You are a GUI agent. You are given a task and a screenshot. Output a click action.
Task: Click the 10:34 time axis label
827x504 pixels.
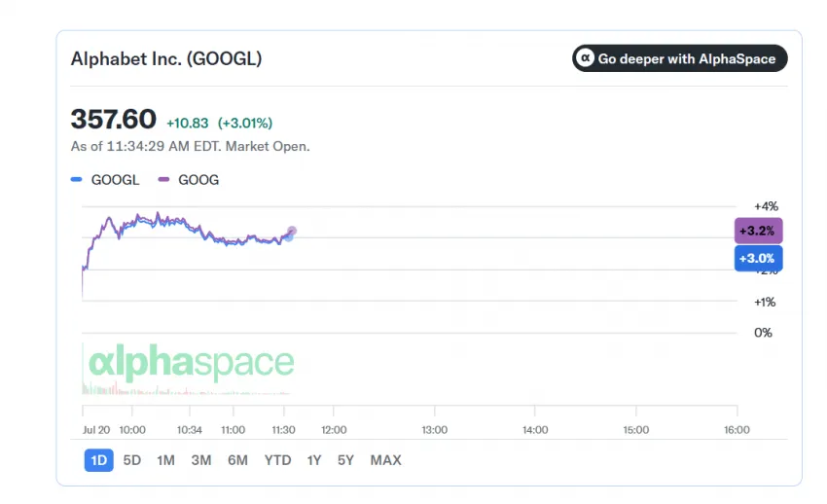point(190,430)
